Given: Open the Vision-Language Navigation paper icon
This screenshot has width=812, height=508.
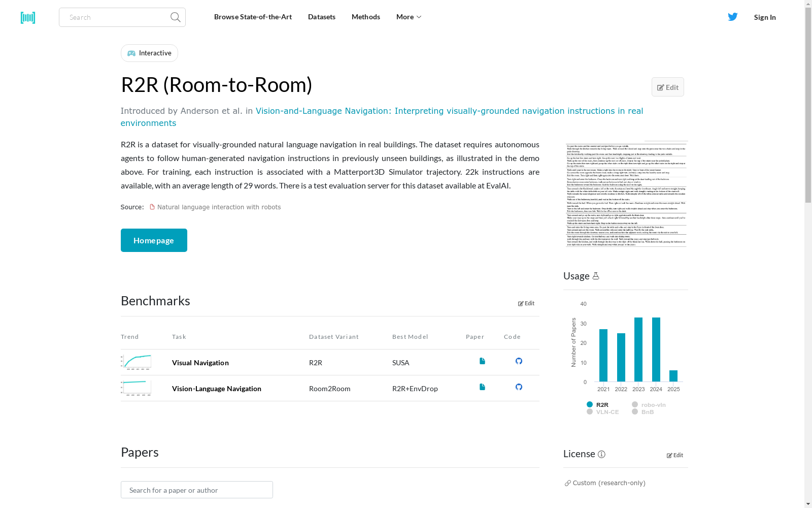Looking at the screenshot, I should point(482,387).
